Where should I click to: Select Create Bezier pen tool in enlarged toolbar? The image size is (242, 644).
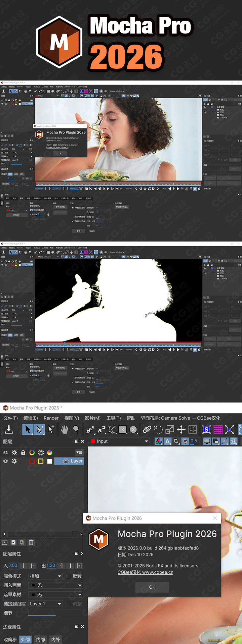[x=101, y=429]
